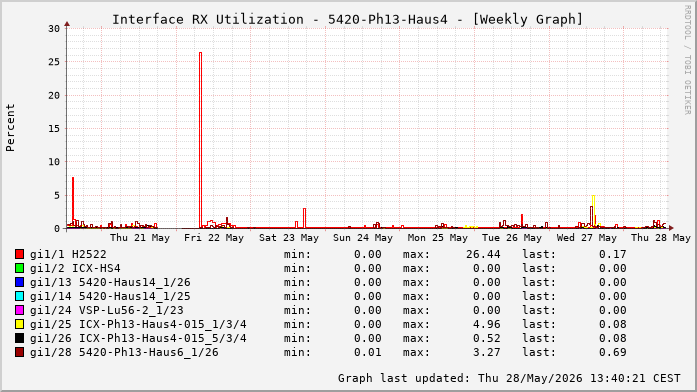Screen dimensions: 697x392
Task: Click the min value 0.01
Action: (368, 352)
